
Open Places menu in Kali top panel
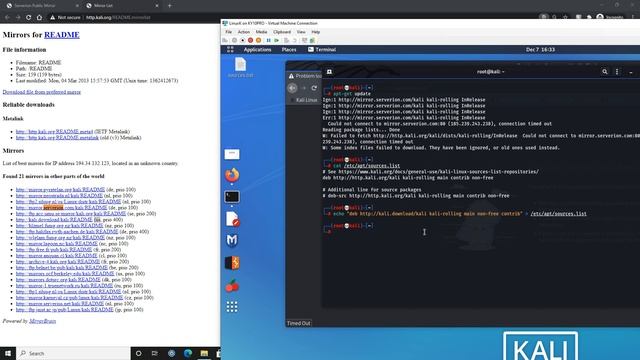(289, 49)
